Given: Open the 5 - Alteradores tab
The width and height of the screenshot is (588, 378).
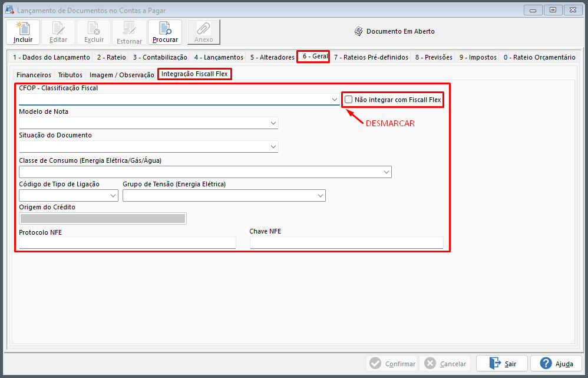Looking at the screenshot, I should click(x=272, y=57).
